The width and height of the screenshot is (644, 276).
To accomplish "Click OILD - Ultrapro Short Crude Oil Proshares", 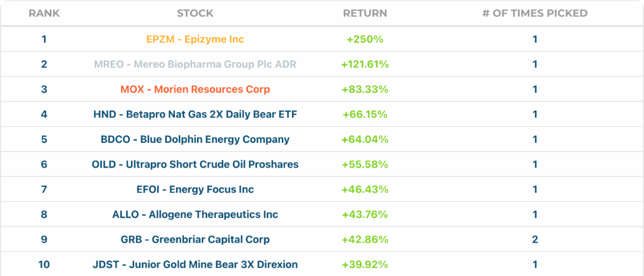I will (195, 164).
